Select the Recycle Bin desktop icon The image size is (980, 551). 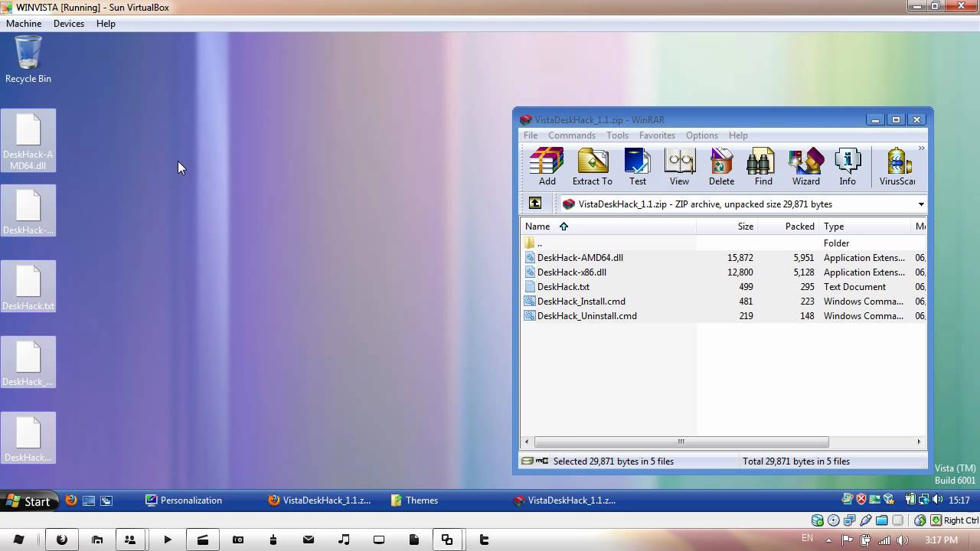pos(28,60)
